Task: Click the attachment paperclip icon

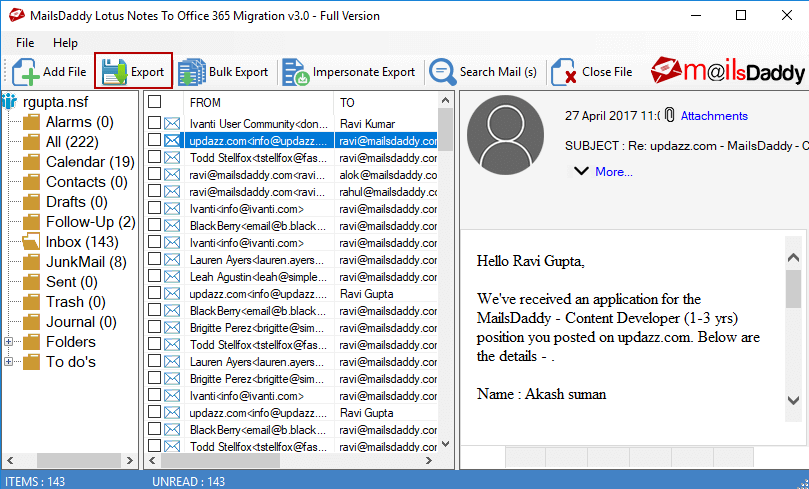Action: click(669, 115)
